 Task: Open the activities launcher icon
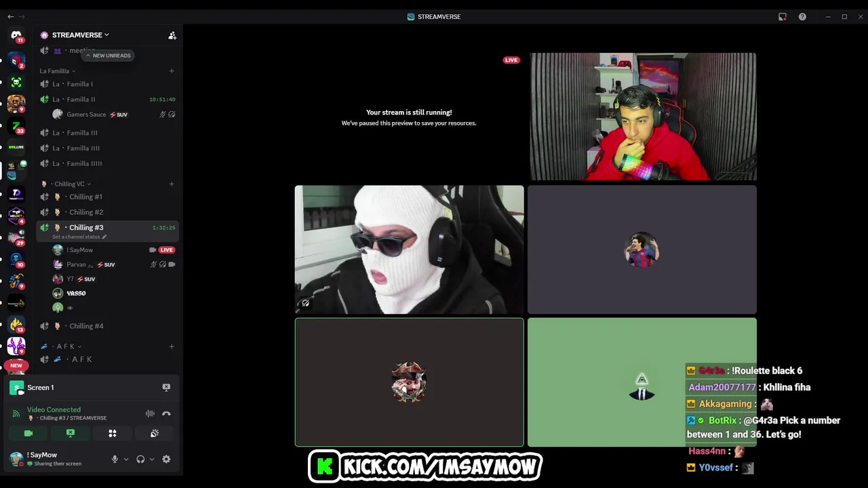click(x=113, y=433)
